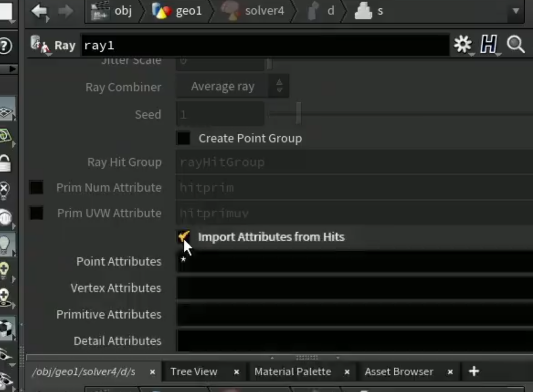Add a new pane tab with plus
Viewport: 533px width, 392px height.
pyautogui.click(x=474, y=371)
